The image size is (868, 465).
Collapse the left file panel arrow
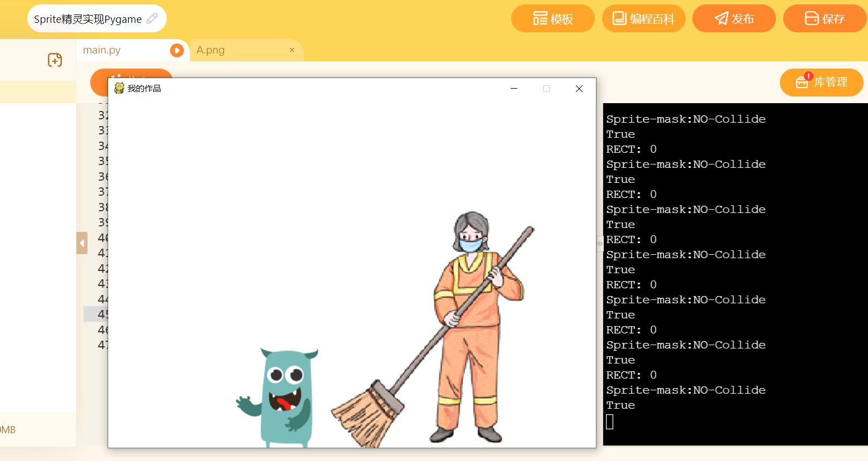(x=82, y=243)
